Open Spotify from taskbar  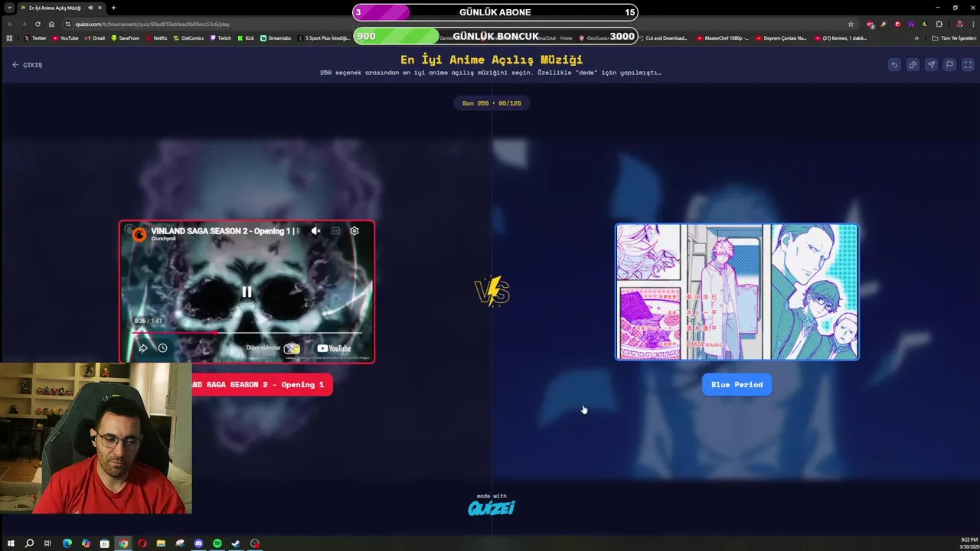tap(217, 543)
